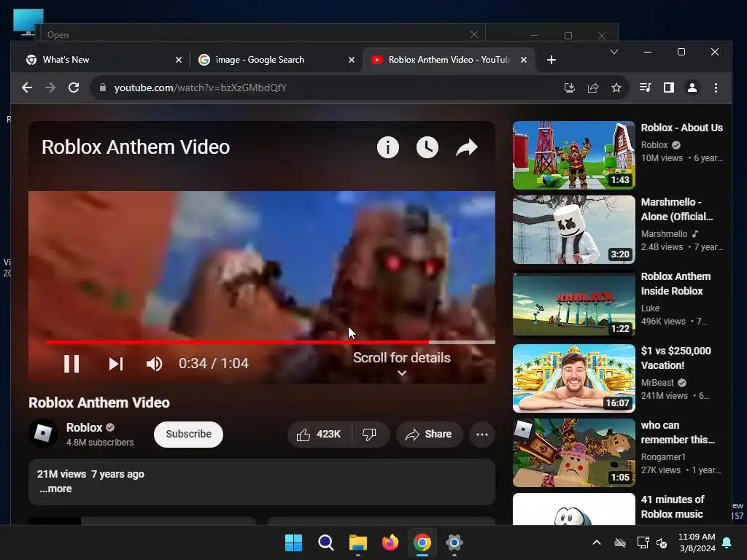Click the Share button below the video

(429, 435)
